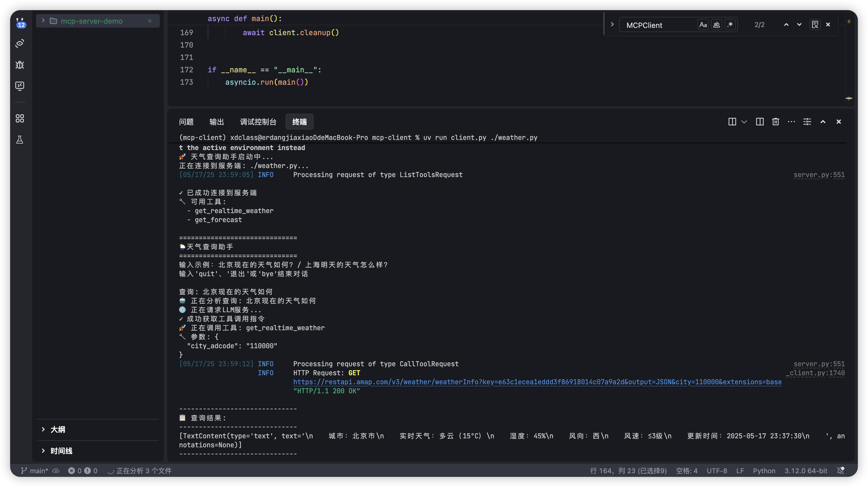Switch to the 调试控制台 tab
The height and width of the screenshot is (487, 868).
pos(258,122)
